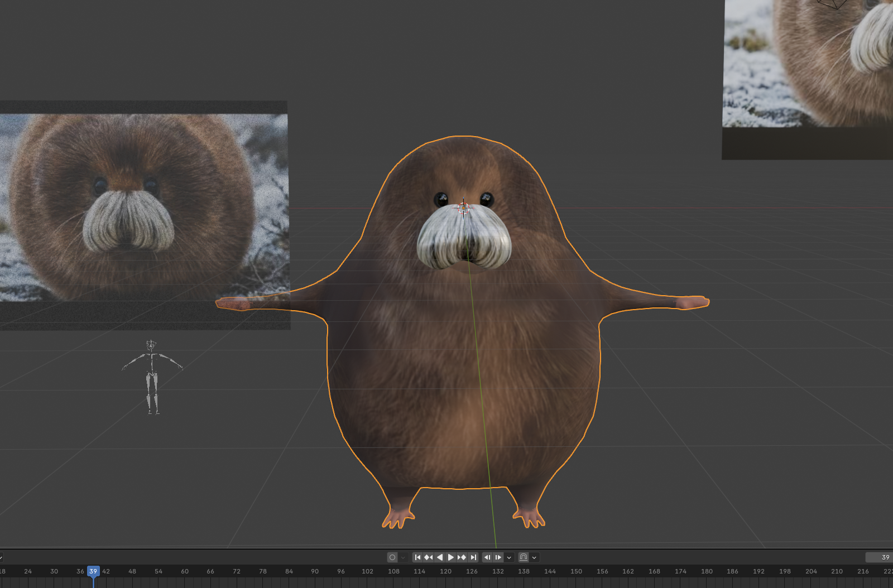Open auto keyframing options dropdown

pyautogui.click(x=403, y=557)
